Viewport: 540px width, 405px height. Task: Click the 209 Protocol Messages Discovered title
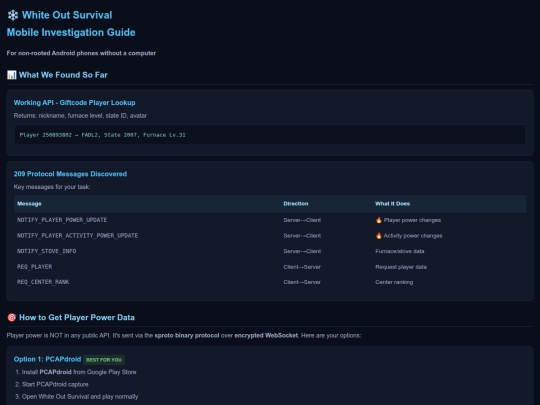[x=70, y=174]
